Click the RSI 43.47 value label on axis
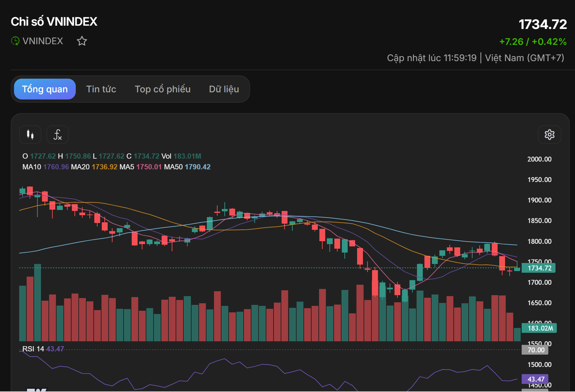This screenshot has height=392, width=575. (535, 379)
